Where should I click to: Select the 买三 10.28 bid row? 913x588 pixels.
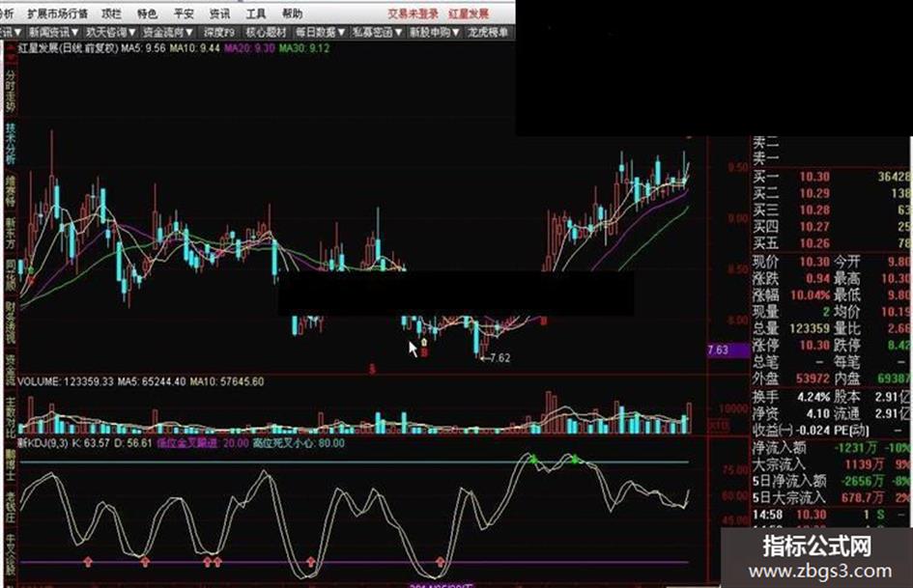pyautogui.click(x=832, y=210)
